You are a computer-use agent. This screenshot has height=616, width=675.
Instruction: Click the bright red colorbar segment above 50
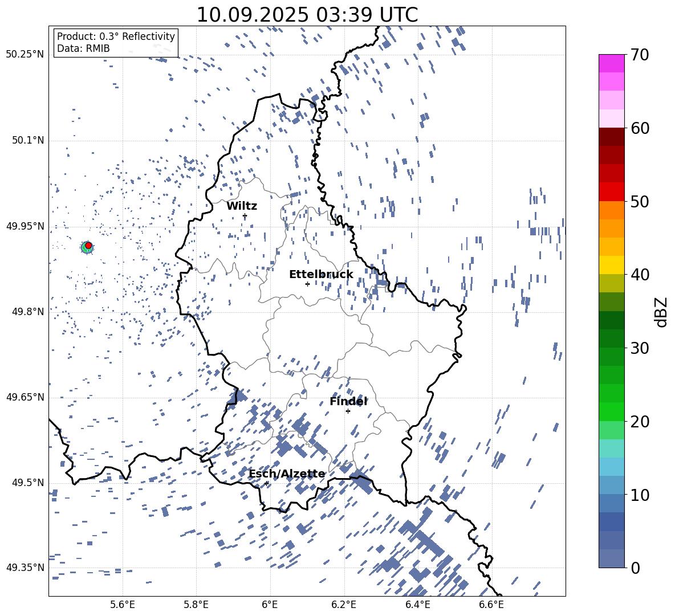click(x=611, y=192)
